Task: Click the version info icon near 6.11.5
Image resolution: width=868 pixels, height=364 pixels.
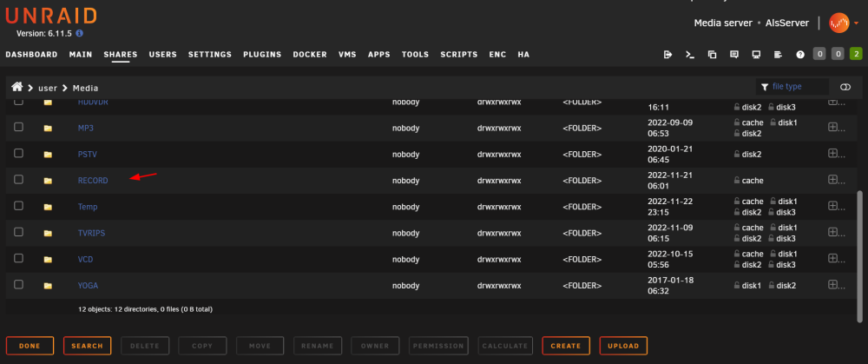Action: click(x=79, y=33)
